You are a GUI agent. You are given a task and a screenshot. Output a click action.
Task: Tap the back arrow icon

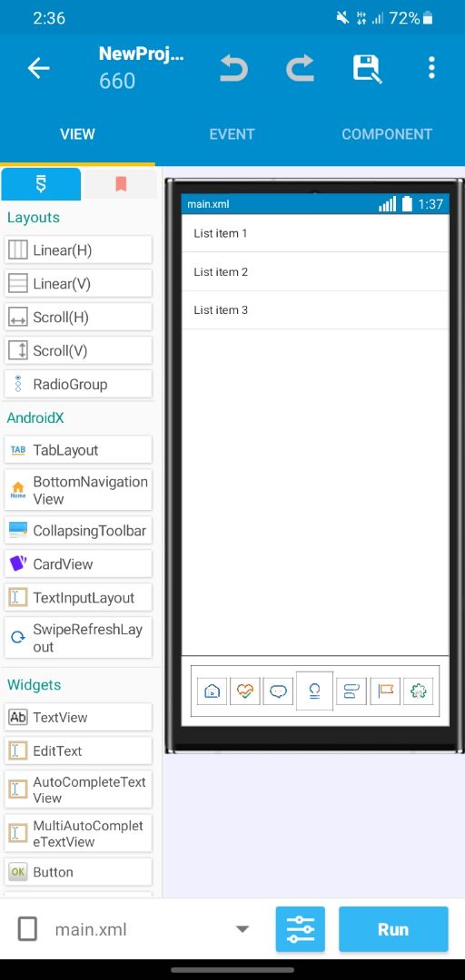[38, 68]
